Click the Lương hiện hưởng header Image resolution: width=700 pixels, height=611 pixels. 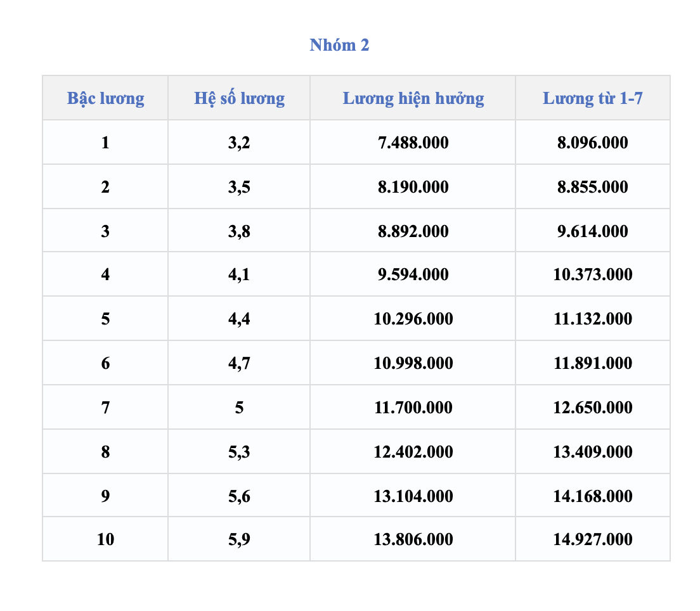click(413, 98)
